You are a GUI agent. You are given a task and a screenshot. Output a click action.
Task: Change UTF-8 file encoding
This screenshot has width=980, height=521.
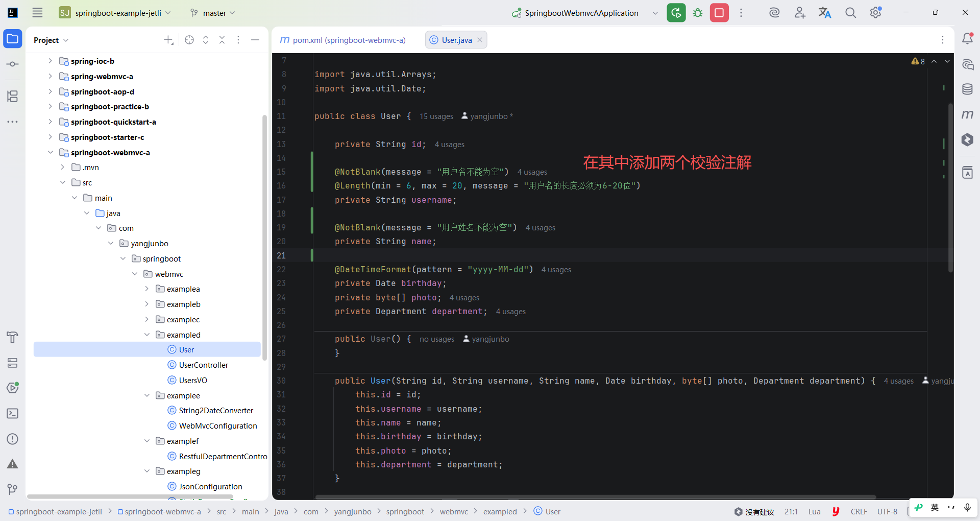887,511
